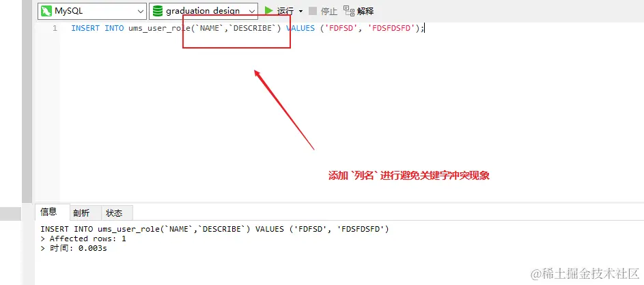This screenshot has width=644, height=285.
Task: Open the MySQL connection dropdown
Action: tap(92, 11)
